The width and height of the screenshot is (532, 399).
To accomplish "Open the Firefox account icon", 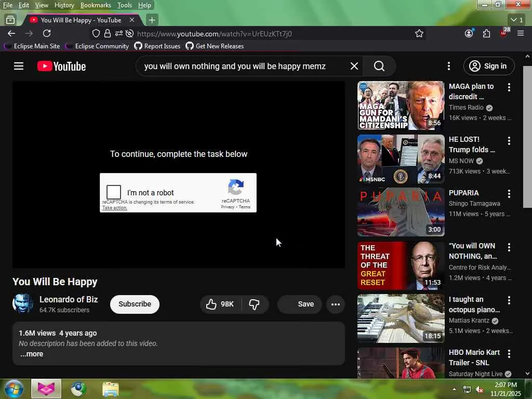I will tap(469, 33).
